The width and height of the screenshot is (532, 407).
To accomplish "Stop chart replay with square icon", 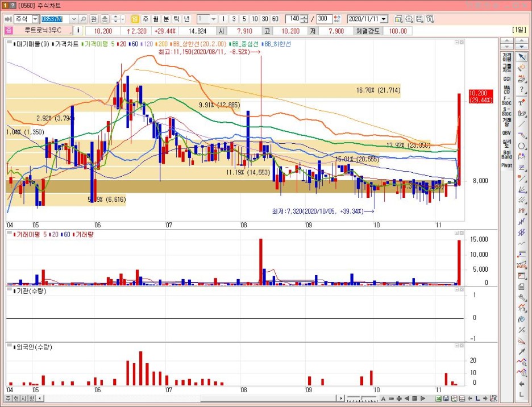I will point(414,398).
